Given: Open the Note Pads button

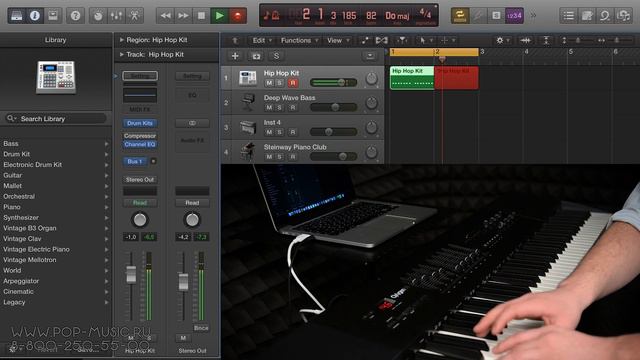Looking at the screenshot, I should (587, 16).
